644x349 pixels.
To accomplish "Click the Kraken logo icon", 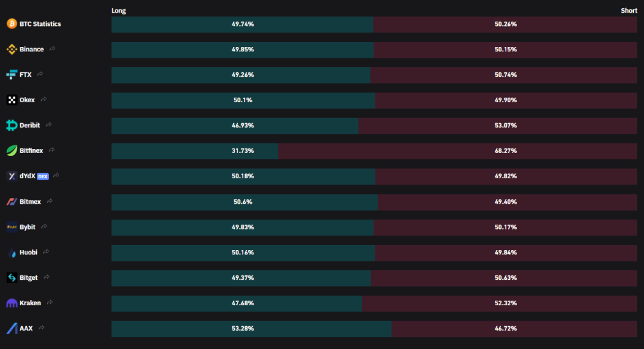I will pyautogui.click(x=12, y=303).
